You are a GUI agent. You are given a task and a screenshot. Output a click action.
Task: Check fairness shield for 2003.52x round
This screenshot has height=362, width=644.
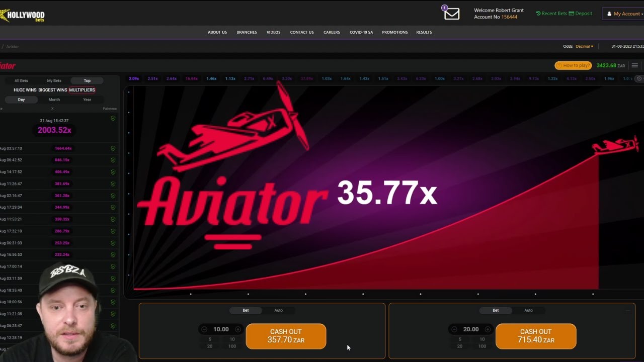(x=113, y=119)
